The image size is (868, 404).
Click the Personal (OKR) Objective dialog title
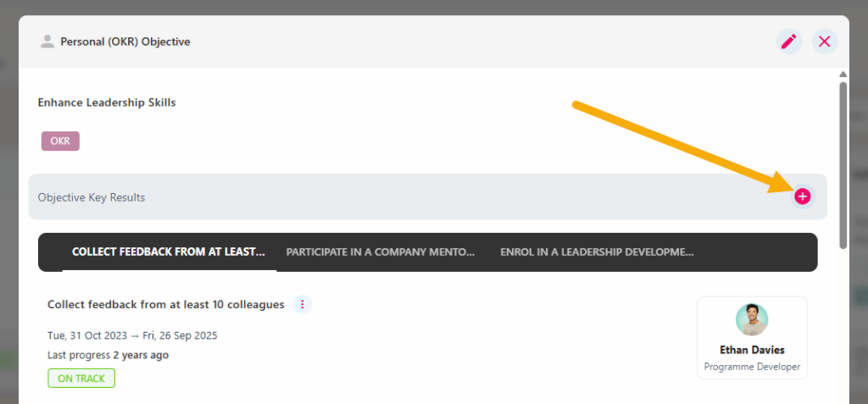coord(125,42)
